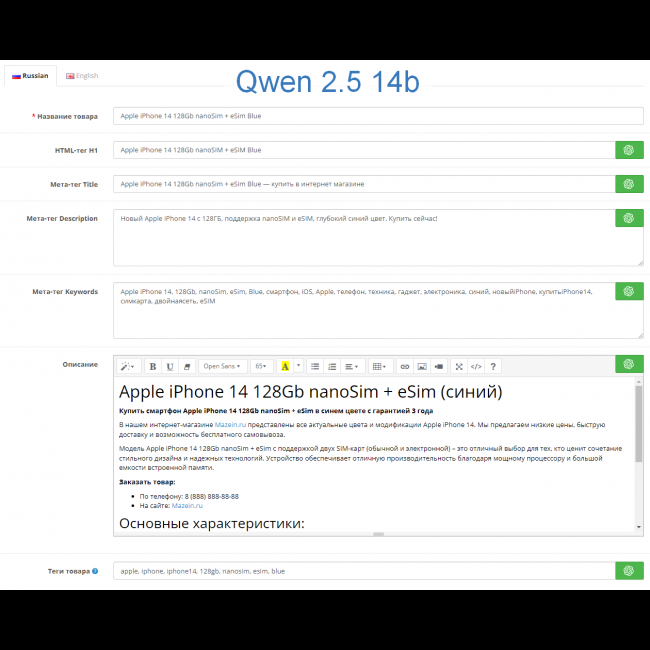Toggle fullscreen mode in the editor

[459, 366]
